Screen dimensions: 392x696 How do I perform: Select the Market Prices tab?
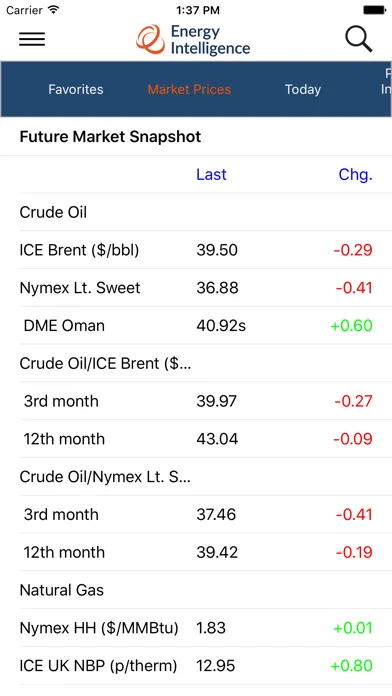(189, 89)
